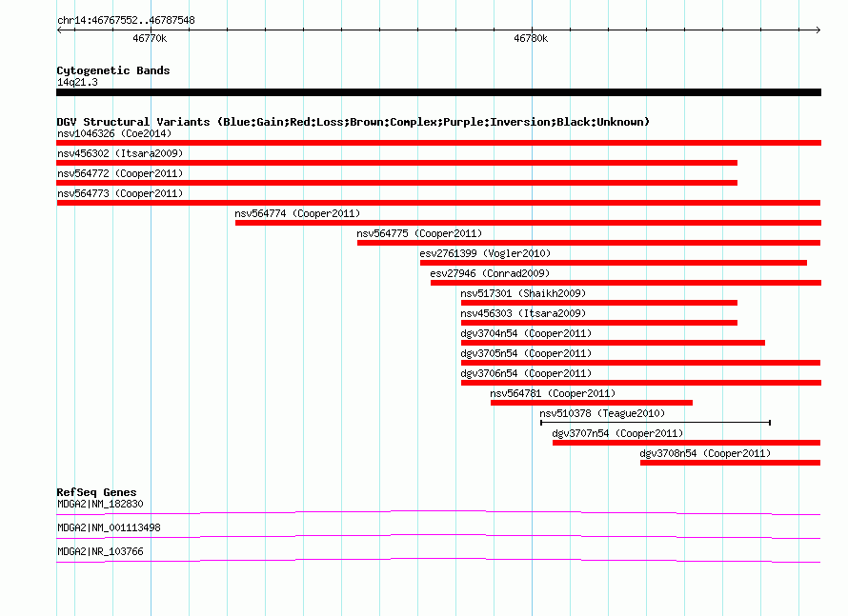The image size is (848, 616).
Task: Open the nsv564772 (Cooper2011) variant label
Action: click(x=120, y=173)
